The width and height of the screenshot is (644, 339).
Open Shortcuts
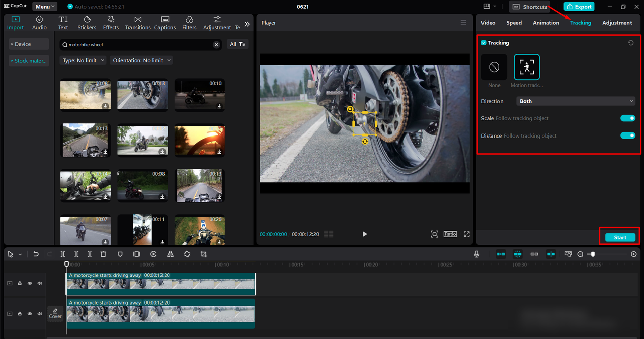coord(530,7)
